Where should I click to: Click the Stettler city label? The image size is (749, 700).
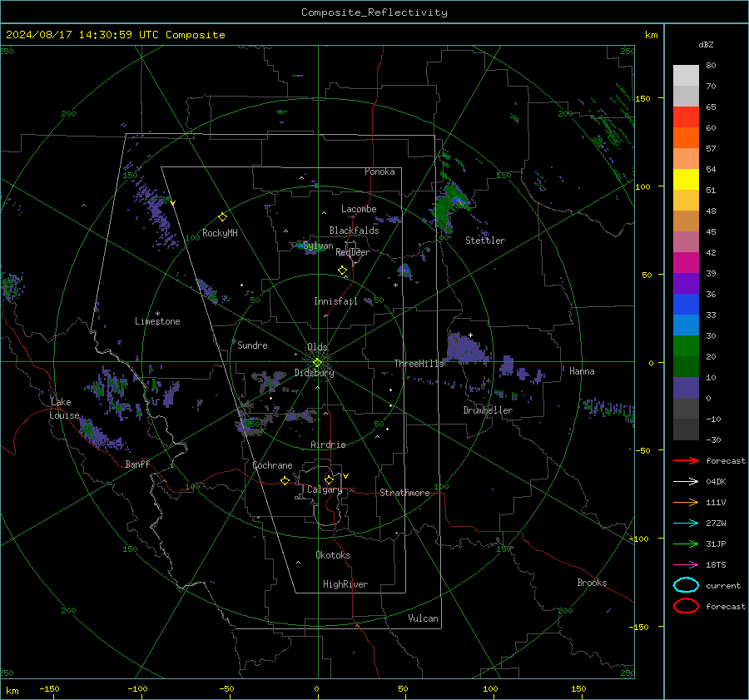pos(485,241)
